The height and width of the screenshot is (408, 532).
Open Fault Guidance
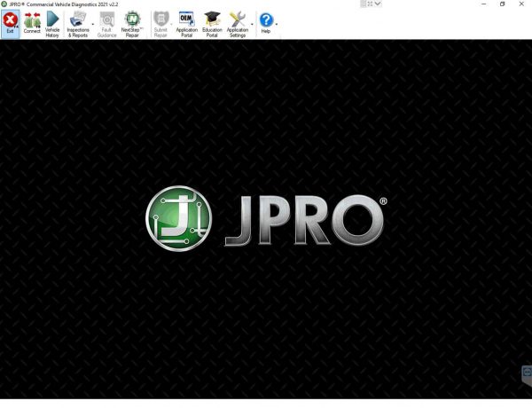(107, 23)
